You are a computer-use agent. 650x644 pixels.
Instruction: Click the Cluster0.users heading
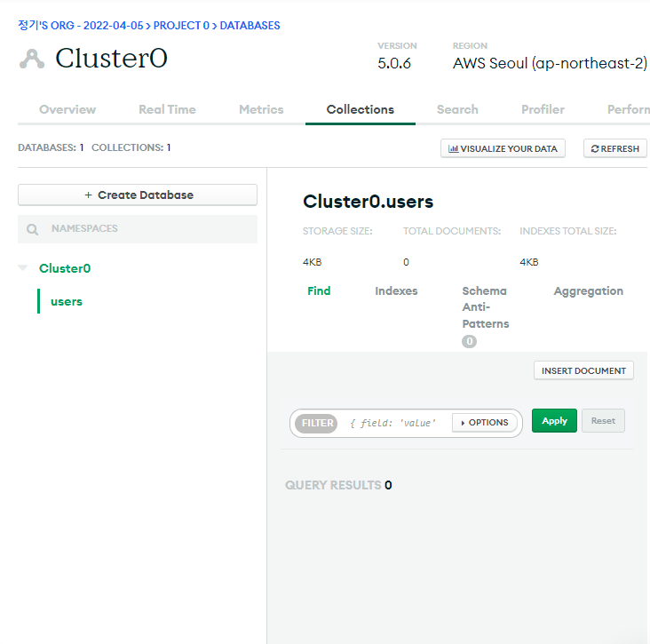pos(369,202)
